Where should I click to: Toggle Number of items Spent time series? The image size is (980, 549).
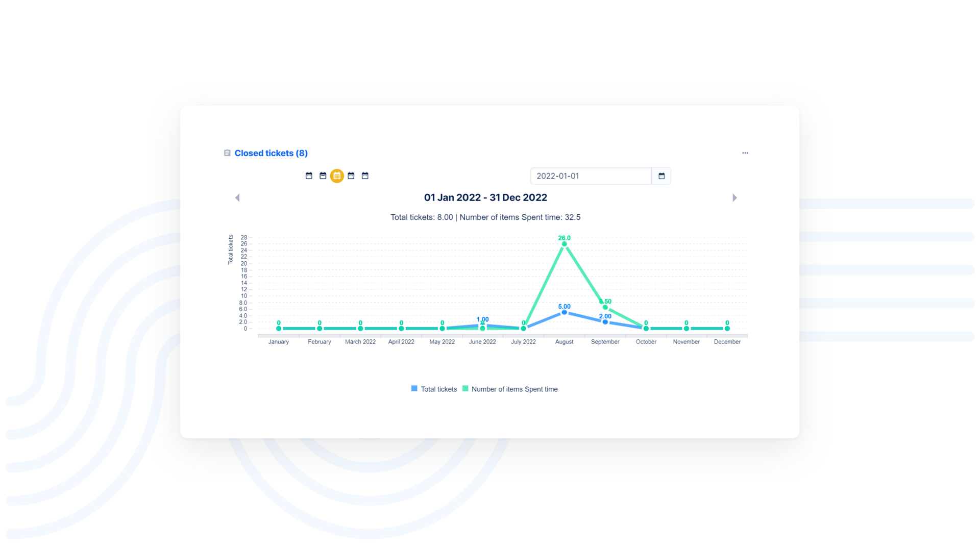click(514, 389)
